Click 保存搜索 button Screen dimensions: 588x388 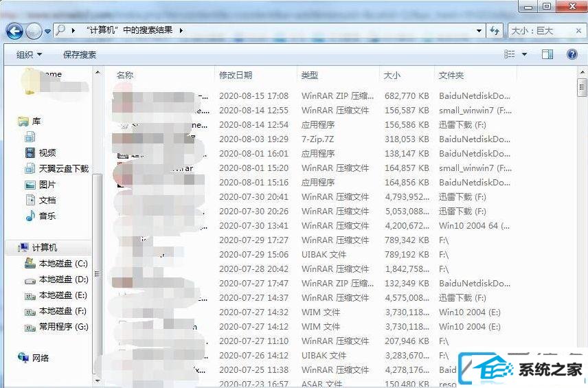pos(80,55)
